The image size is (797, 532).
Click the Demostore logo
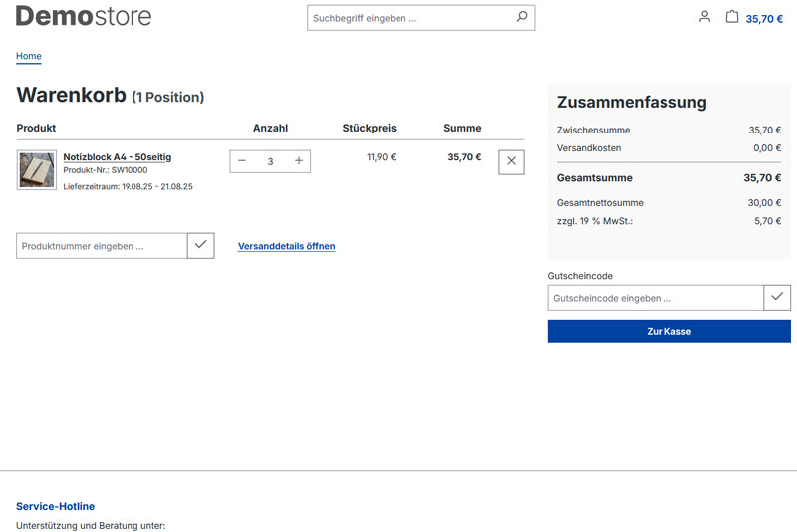click(84, 16)
